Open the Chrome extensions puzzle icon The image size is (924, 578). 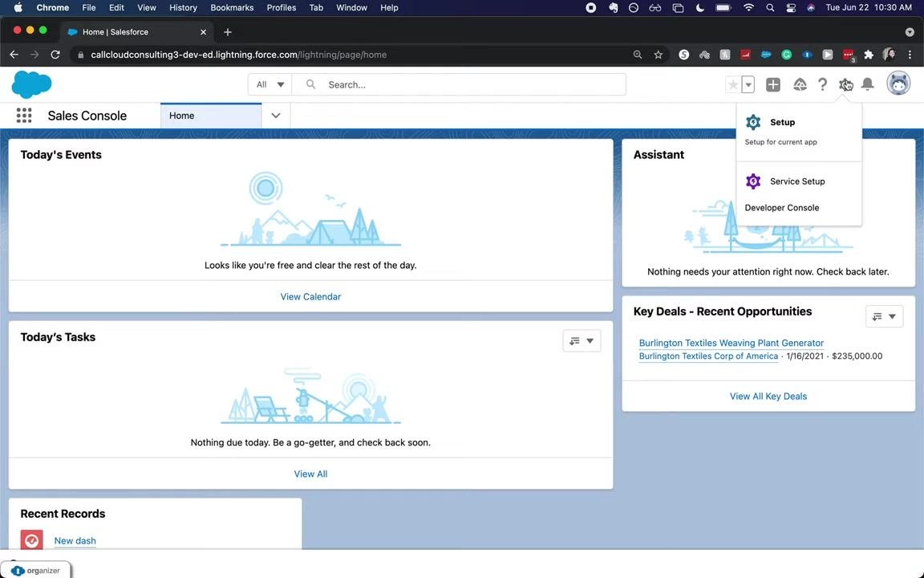coord(869,55)
